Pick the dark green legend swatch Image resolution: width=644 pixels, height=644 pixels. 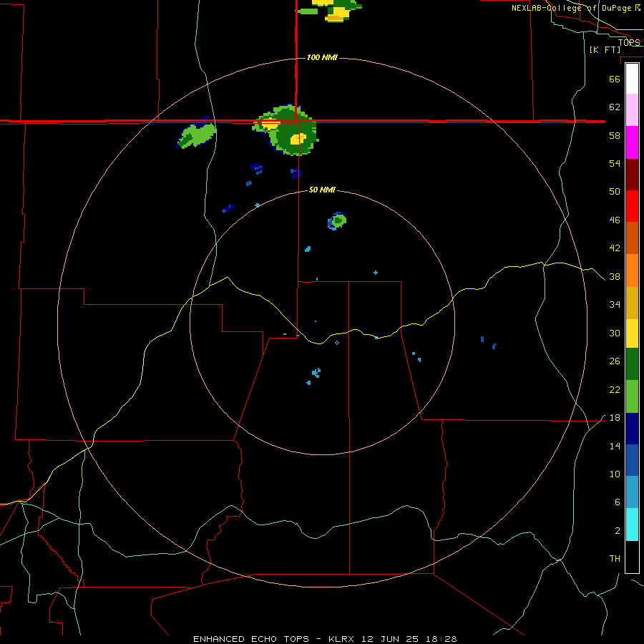click(x=632, y=364)
